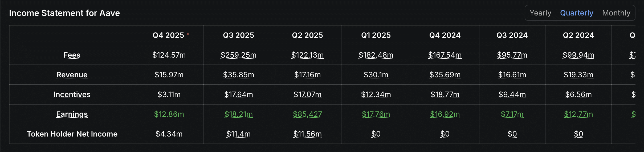The height and width of the screenshot is (152, 644).
Task: Select the Q2 2024 fees value $99.94m
Action: point(578,55)
